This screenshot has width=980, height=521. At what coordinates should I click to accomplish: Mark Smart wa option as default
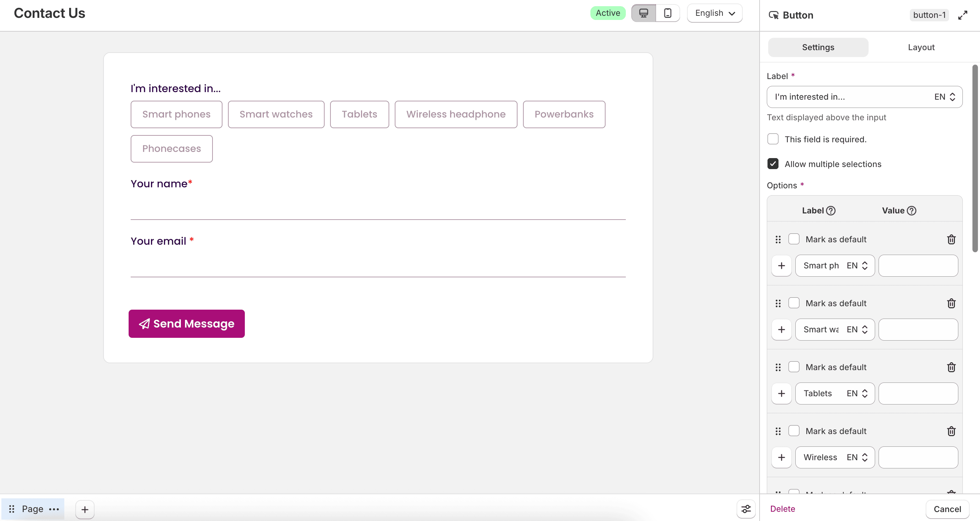pos(794,303)
